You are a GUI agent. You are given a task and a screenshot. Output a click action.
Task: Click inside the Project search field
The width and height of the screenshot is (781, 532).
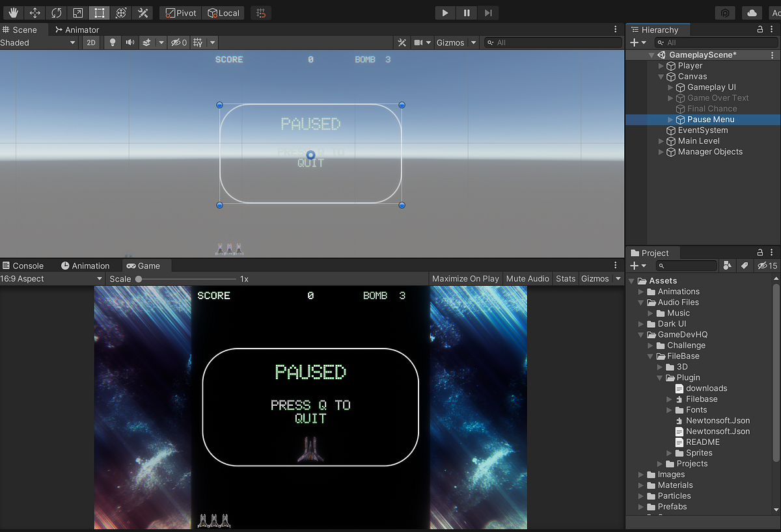pos(688,265)
